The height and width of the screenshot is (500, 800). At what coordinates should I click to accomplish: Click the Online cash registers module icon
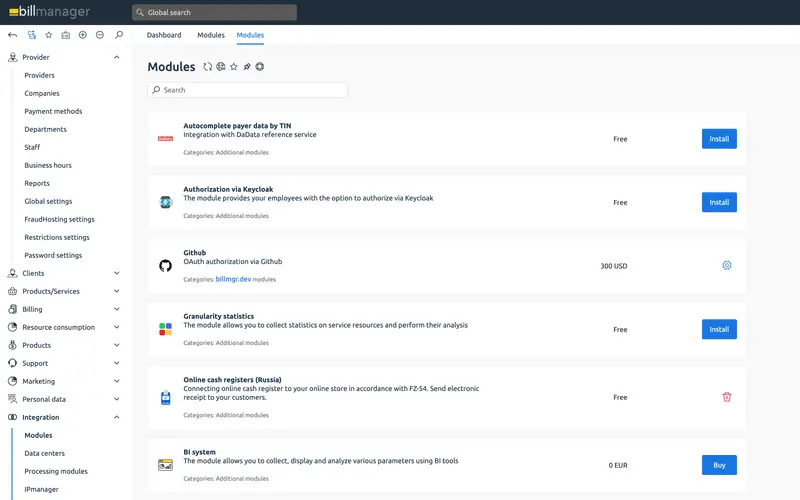click(x=165, y=397)
